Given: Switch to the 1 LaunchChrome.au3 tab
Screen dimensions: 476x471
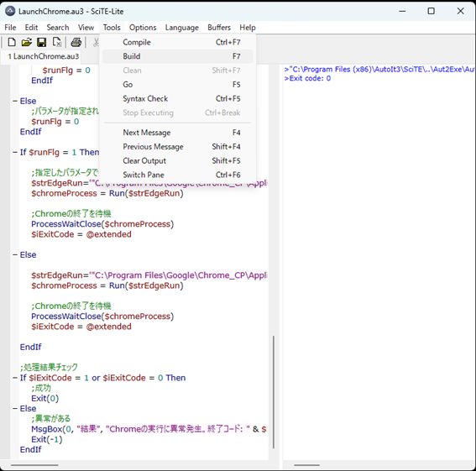Looking at the screenshot, I should (x=44, y=56).
